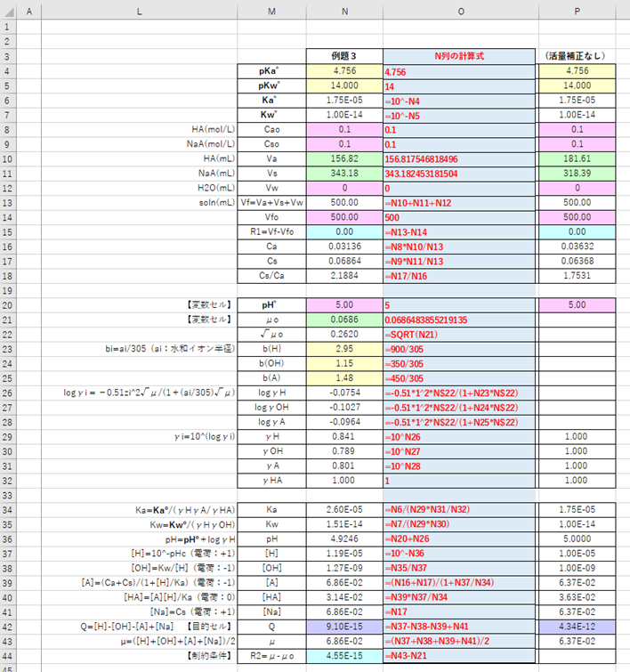Click formula cell '=N20+N26'

[x=459, y=538]
